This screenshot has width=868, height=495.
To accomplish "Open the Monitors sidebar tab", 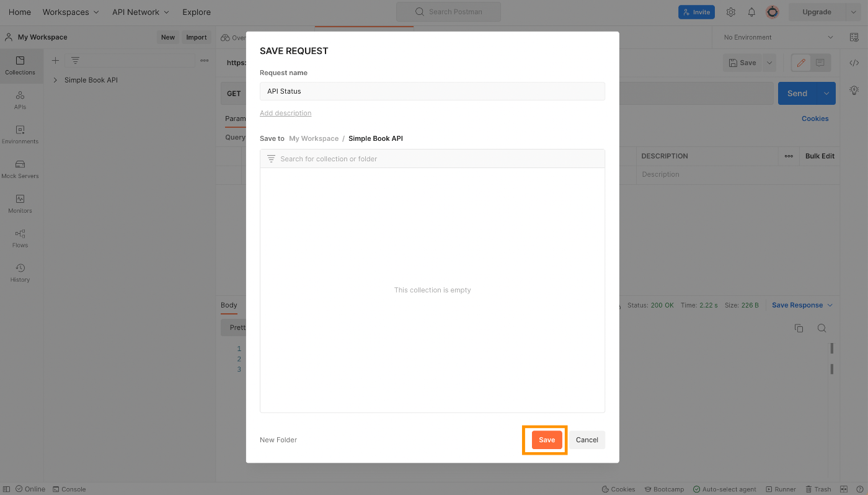I will 20,204.
